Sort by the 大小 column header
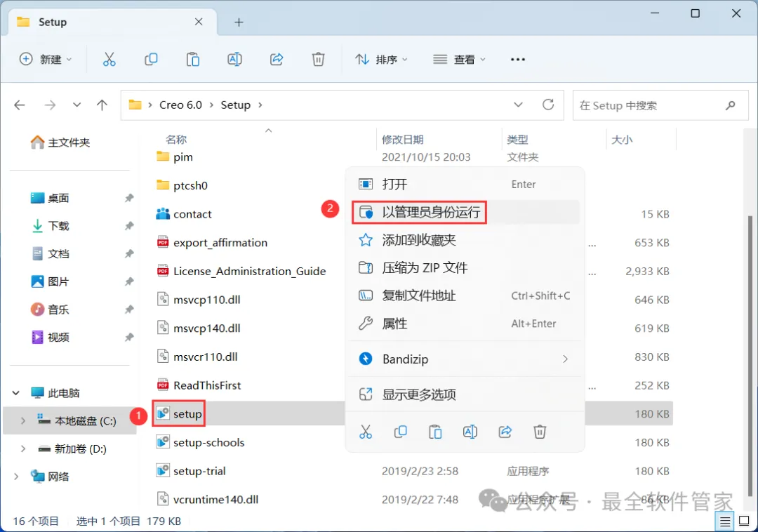 (622, 140)
